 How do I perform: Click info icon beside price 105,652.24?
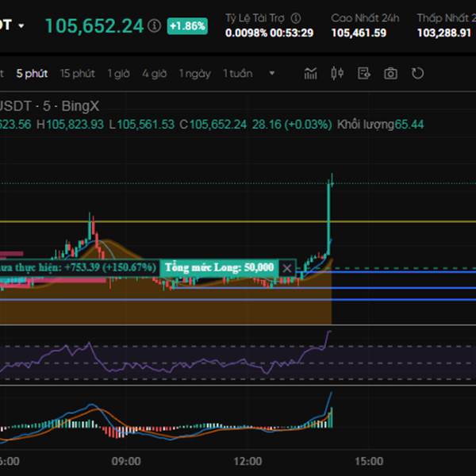pos(154,26)
